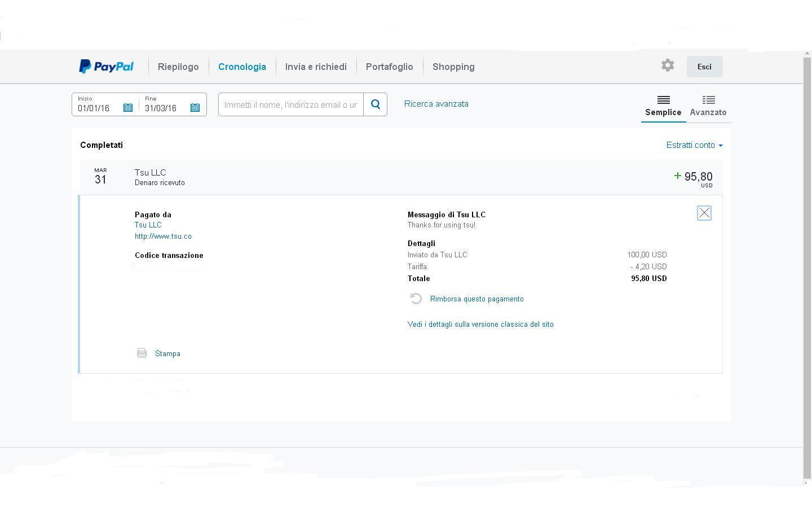Viewport: 812px width, 508px height.
Task: Open the Portafoglio tab
Action: 389,67
